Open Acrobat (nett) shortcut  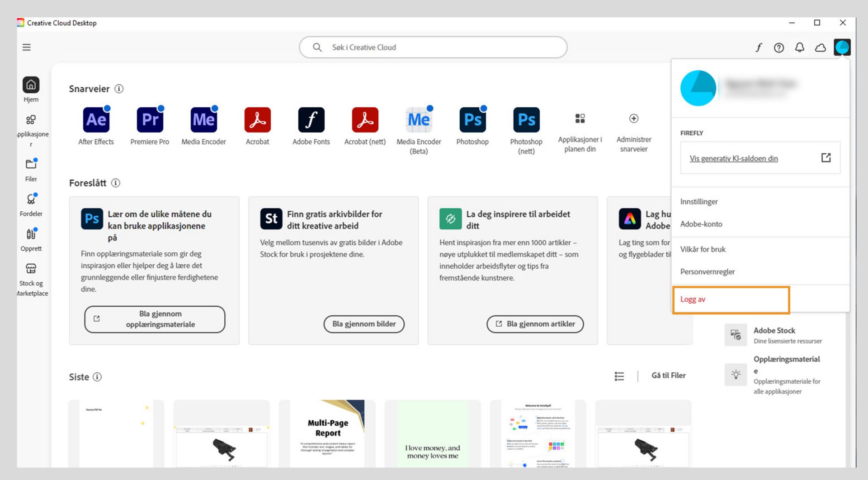click(x=365, y=120)
